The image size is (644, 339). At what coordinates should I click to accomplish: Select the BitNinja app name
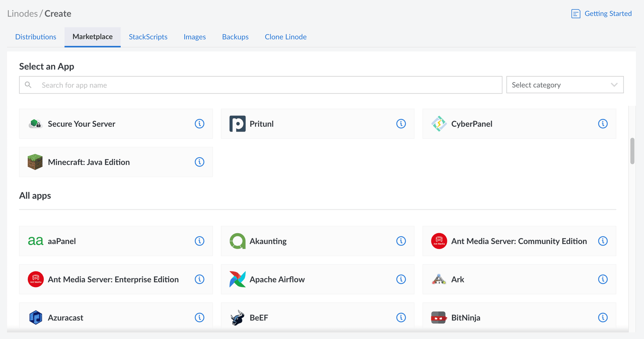coord(466,318)
